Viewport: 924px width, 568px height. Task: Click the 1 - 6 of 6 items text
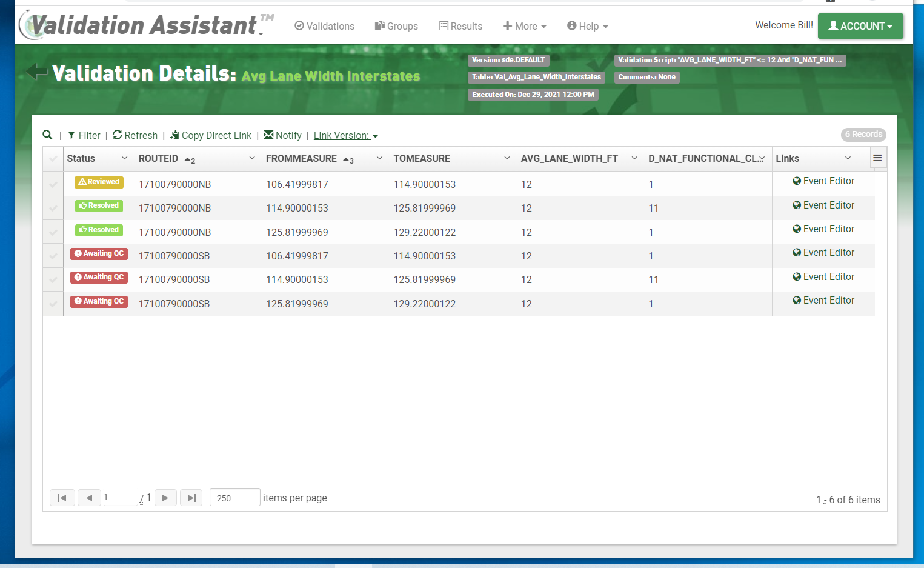pyautogui.click(x=848, y=500)
